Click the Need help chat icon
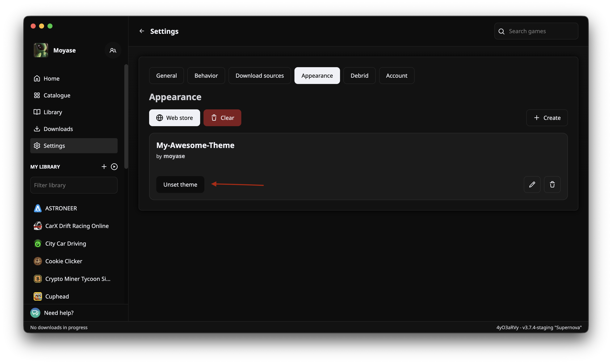This screenshot has height=364, width=612. (35, 313)
